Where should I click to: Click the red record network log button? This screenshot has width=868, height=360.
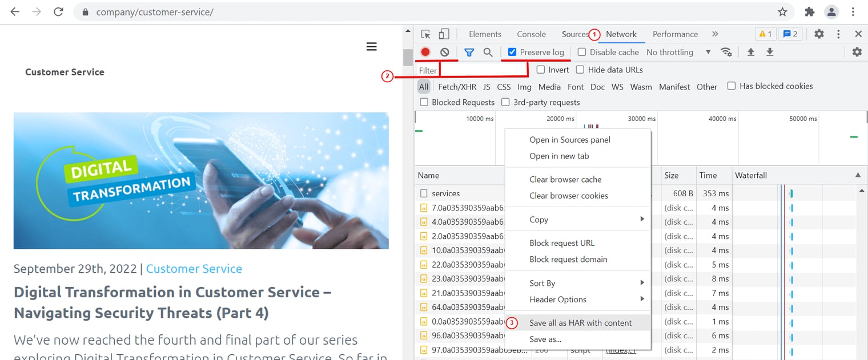(425, 52)
